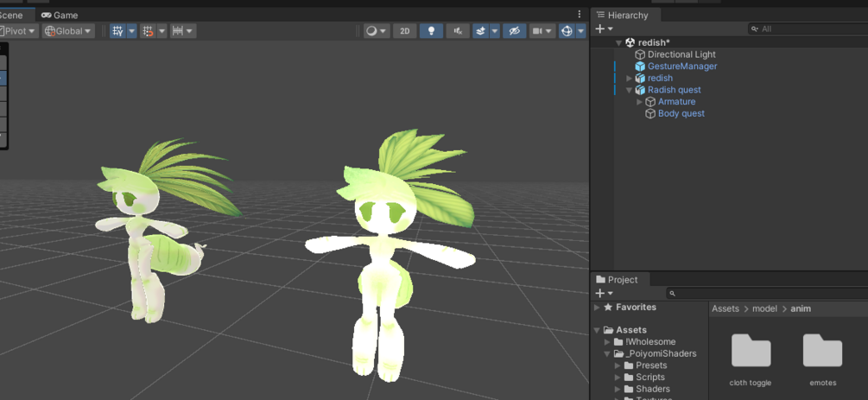Select the Presets folder
The height and width of the screenshot is (400, 868).
[x=651, y=365]
